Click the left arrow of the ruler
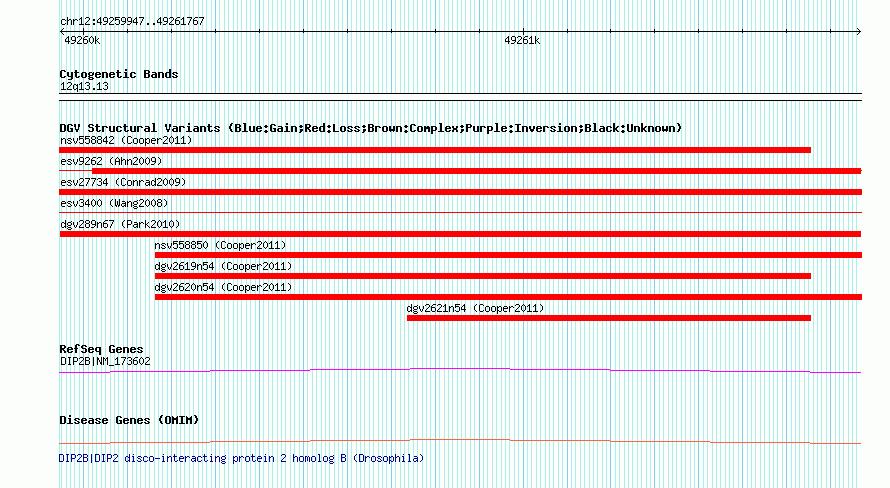Screen dimensions: 890x488 pos(62,32)
